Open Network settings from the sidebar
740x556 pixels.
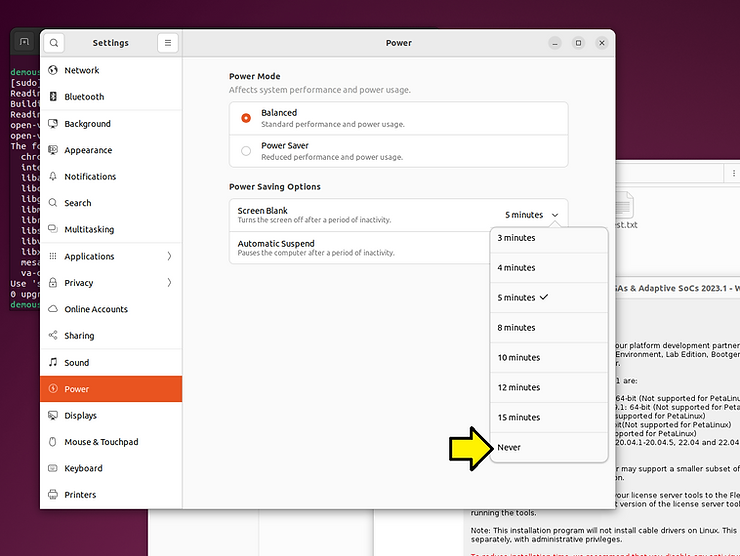pyautogui.click(x=82, y=71)
